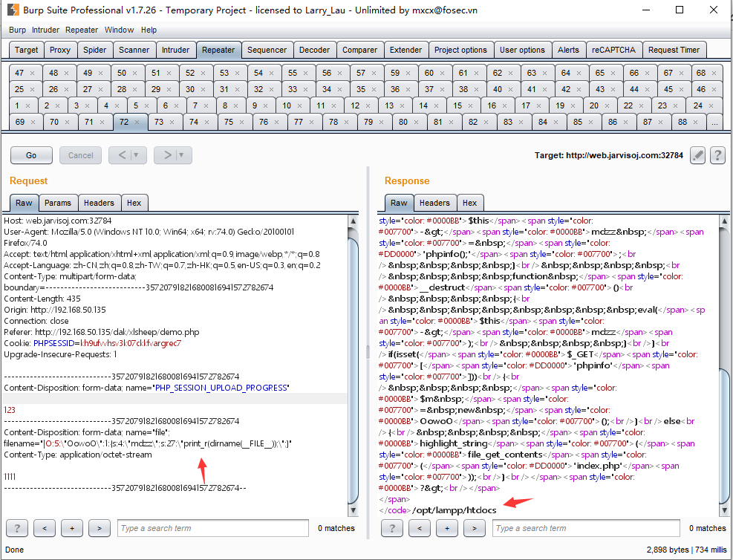Go to previous match in request search
The width and height of the screenshot is (733, 560).
45,528
